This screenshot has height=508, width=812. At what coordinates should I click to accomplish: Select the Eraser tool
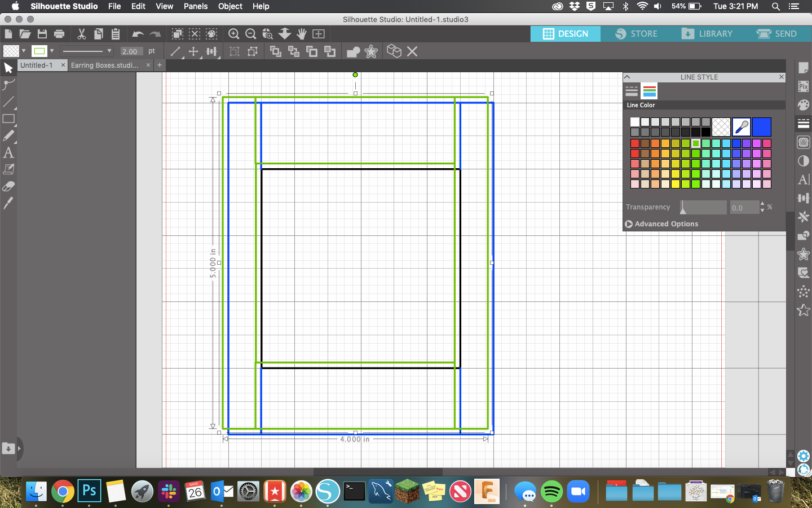click(8, 186)
